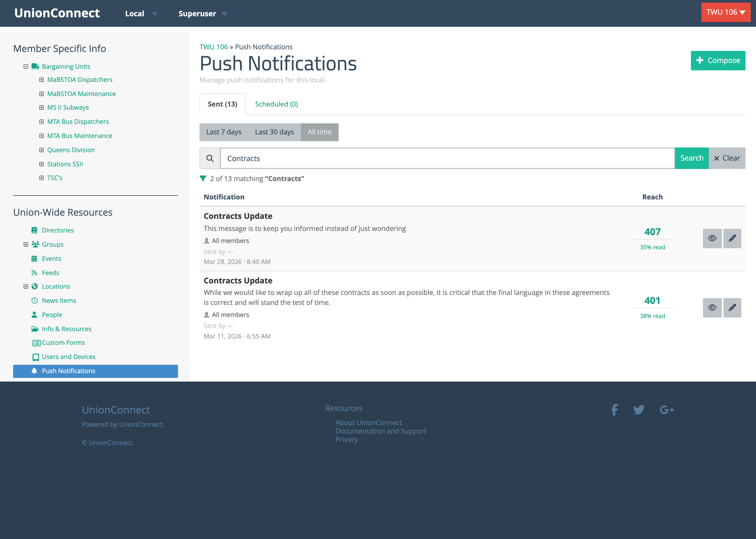The image size is (756, 539).
Task: Expand the MTA Bus Dispatchers node
Action: pyautogui.click(x=41, y=122)
